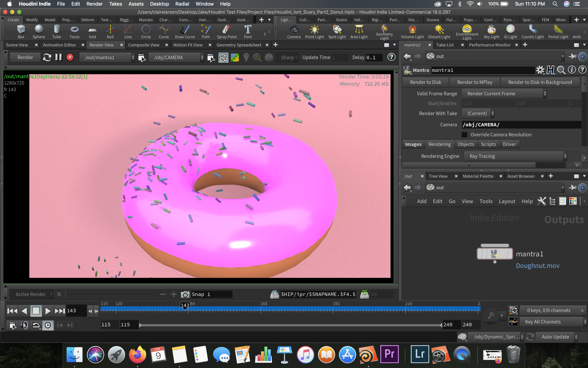The width and height of the screenshot is (588, 368).
Task: Click the refresh render icon
Action: tap(47, 57)
